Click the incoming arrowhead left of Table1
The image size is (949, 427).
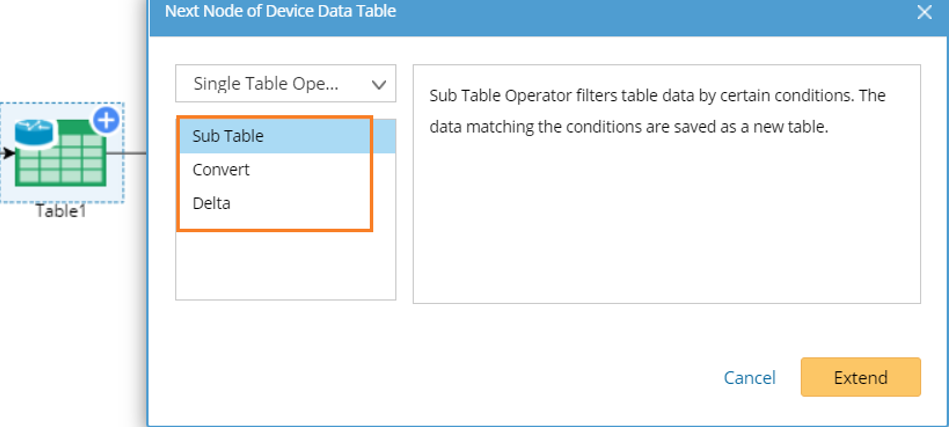click(x=8, y=153)
